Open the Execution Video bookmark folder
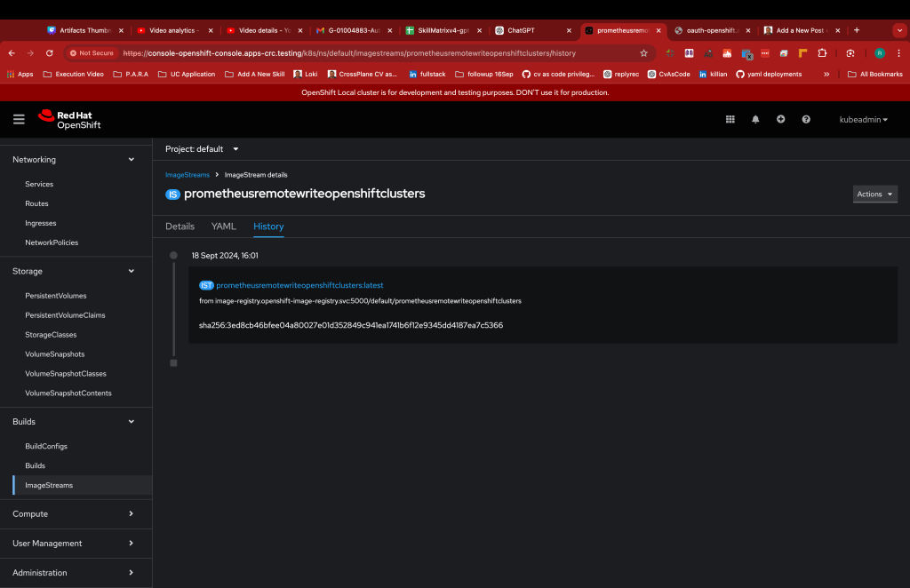The width and height of the screenshot is (910, 588). point(73,75)
